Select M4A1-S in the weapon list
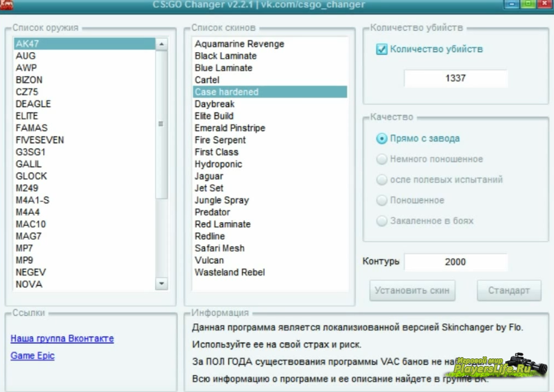This screenshot has height=392, width=554. [84, 200]
